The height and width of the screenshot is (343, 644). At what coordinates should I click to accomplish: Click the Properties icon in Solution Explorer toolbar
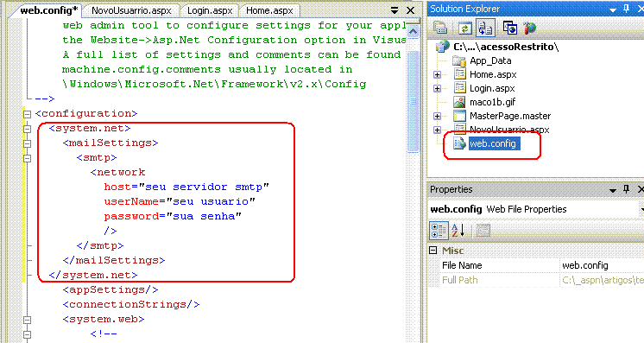440,28
